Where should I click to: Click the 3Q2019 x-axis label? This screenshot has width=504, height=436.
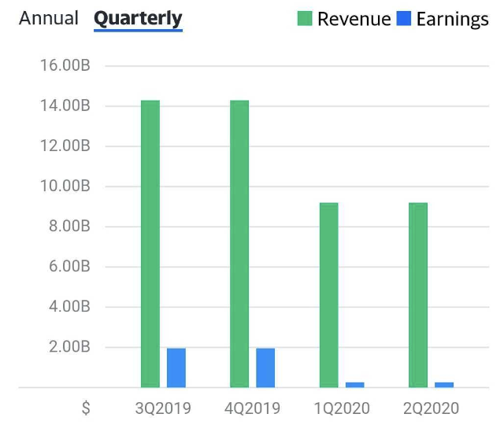163,408
